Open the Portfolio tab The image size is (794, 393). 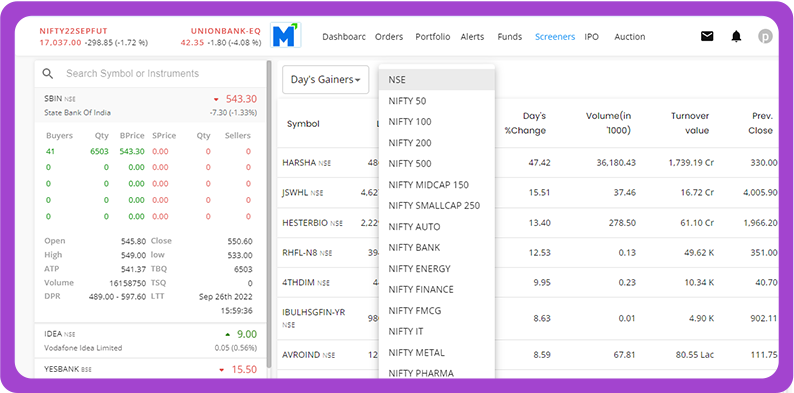click(x=432, y=36)
